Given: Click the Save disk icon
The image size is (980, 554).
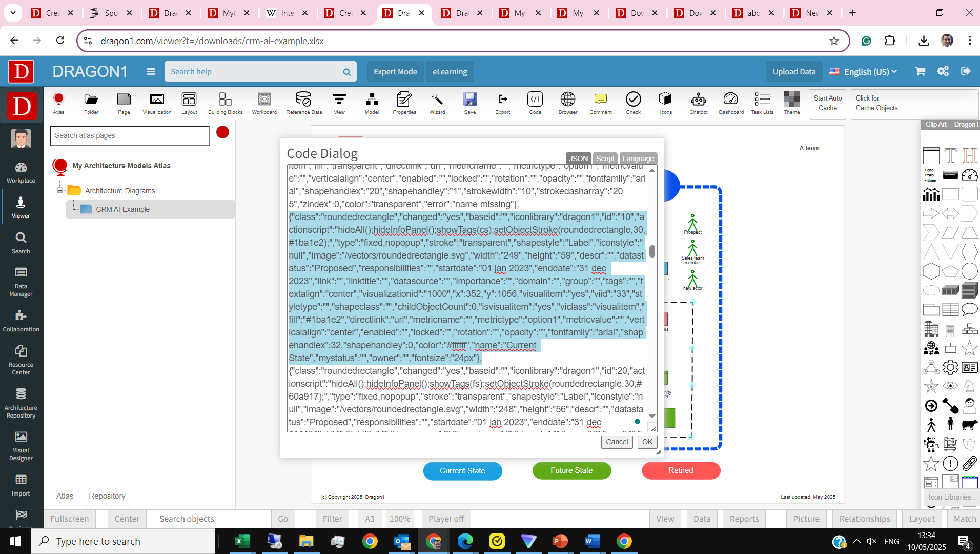Looking at the screenshot, I should coord(470,103).
